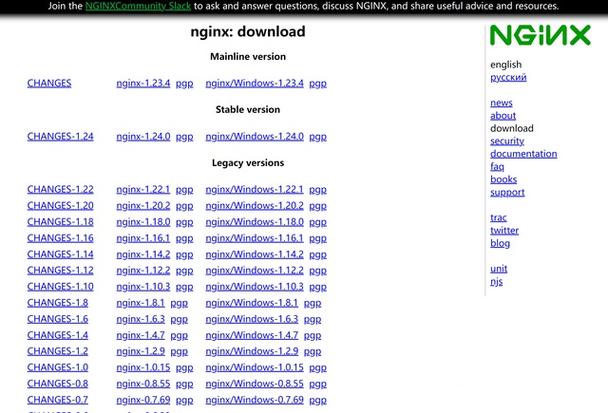
Task: Open pgp for nginx/Windows-1.23.4
Action: click(x=318, y=83)
